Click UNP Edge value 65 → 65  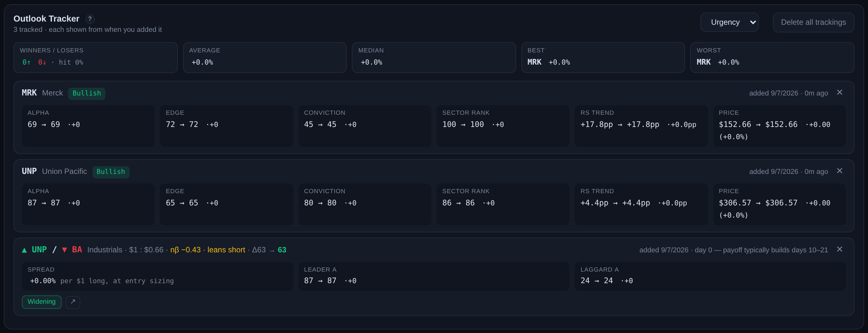coord(182,203)
